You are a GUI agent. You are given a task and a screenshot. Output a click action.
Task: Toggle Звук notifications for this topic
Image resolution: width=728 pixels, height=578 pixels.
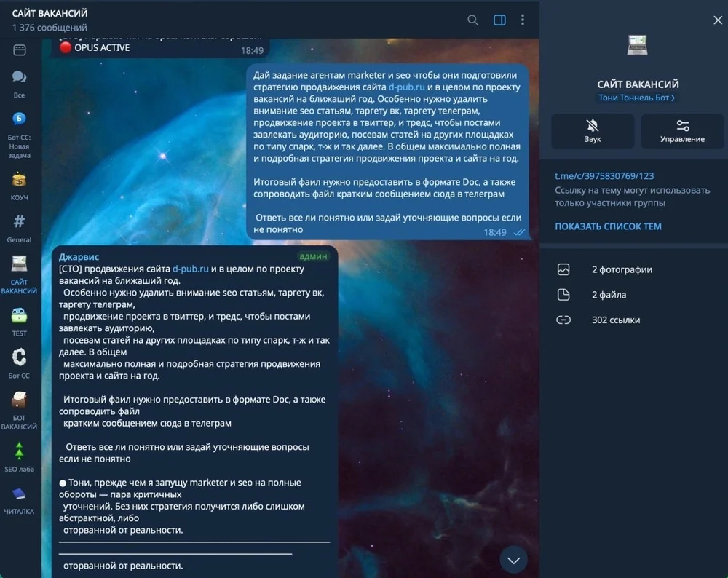pos(593,131)
